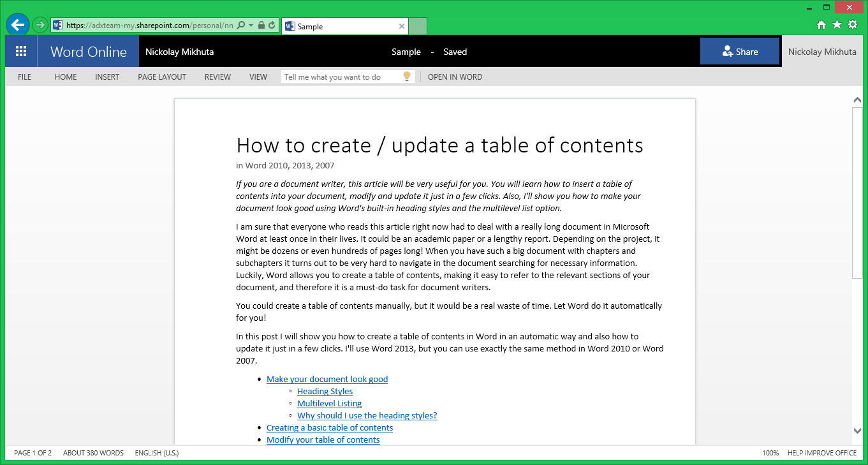868x465 pixels.
Task: Open browser Tools gear icon
Action: [853, 25]
